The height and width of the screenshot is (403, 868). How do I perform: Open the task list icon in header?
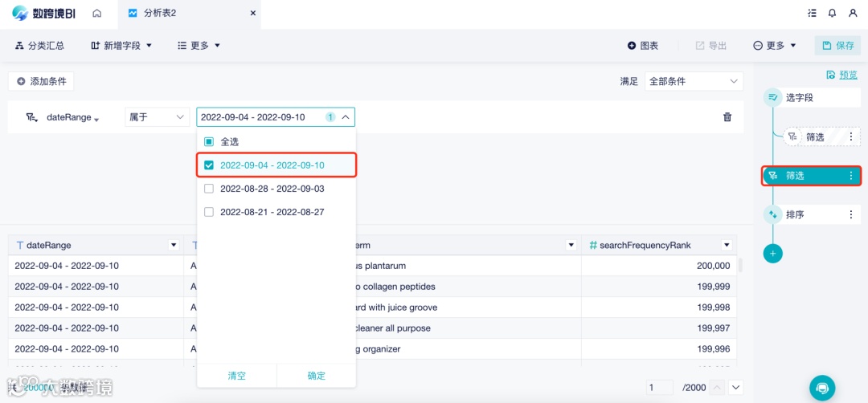(812, 14)
